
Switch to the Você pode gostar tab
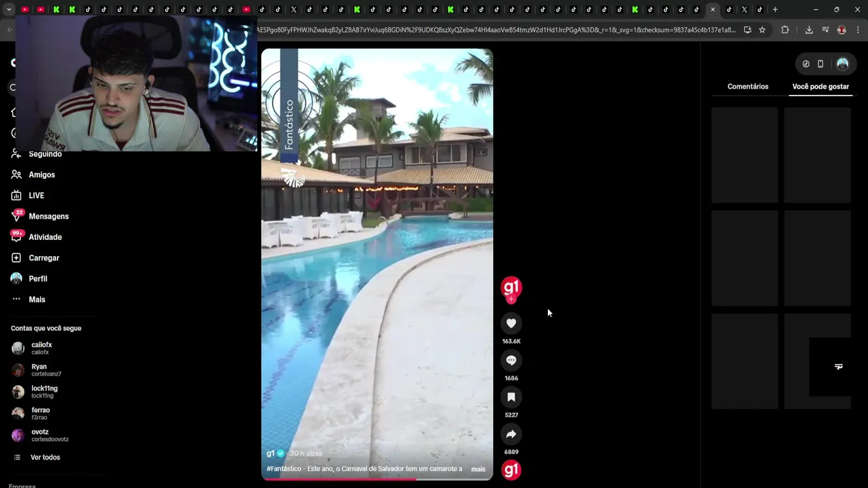(821, 87)
